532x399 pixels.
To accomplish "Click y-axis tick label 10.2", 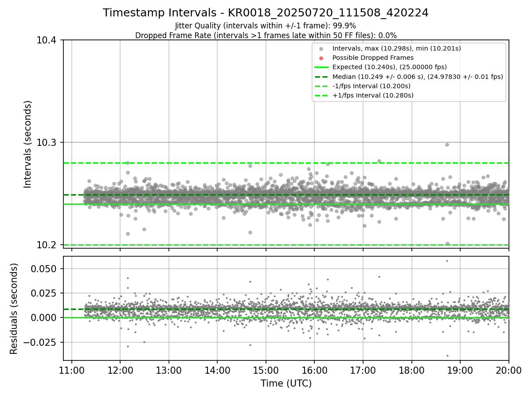I will click(47, 245).
